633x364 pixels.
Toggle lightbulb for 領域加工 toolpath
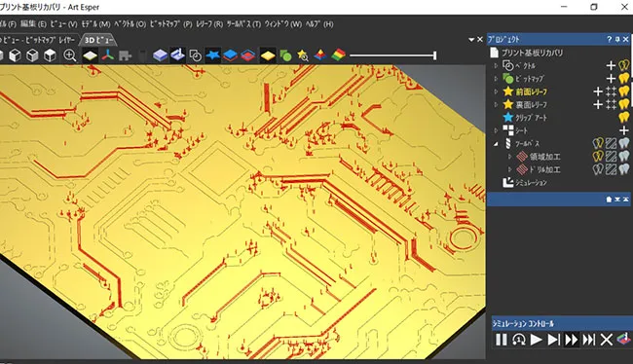point(598,156)
